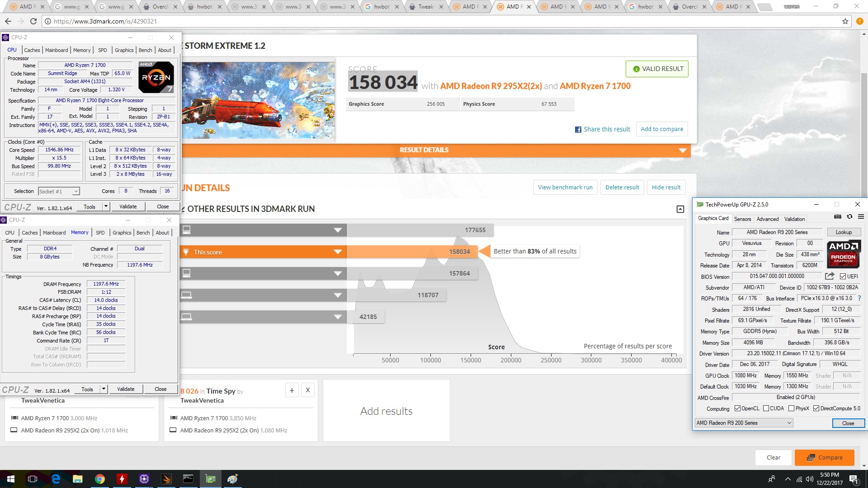Switch to Chrome on the taskbar
The width and height of the screenshot is (868, 488).
[100, 479]
